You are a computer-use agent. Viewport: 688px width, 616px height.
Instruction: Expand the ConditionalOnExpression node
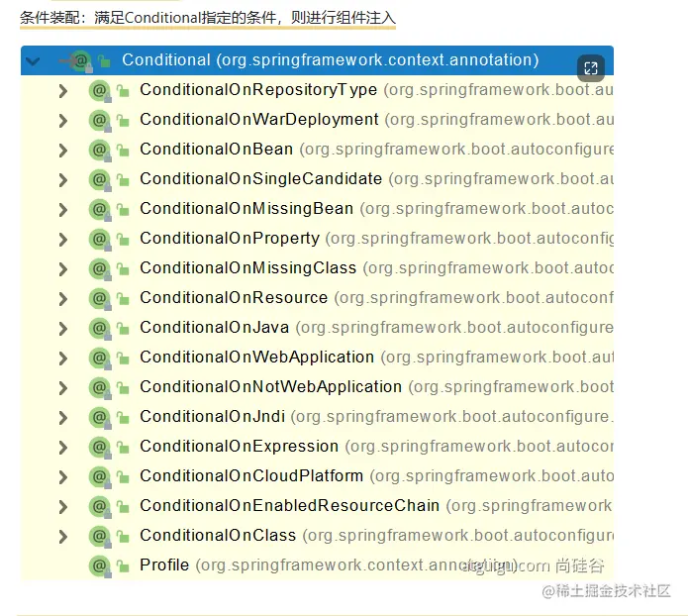(x=63, y=448)
